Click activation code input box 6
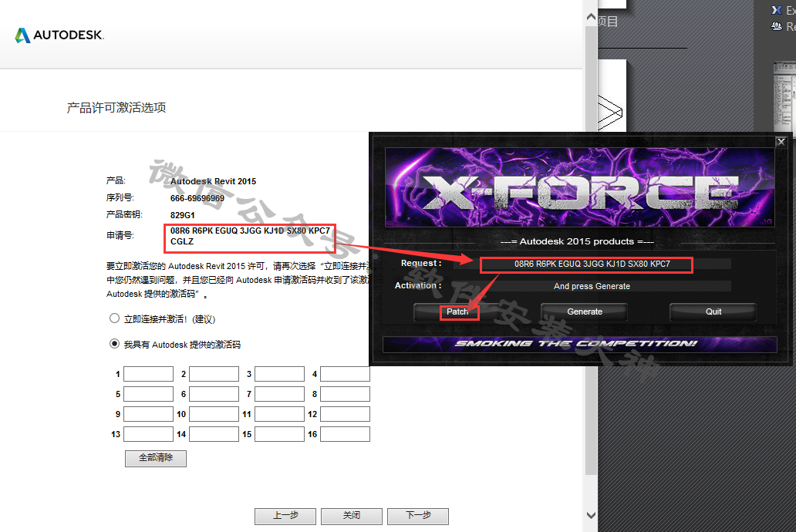The image size is (796, 532). click(214, 394)
